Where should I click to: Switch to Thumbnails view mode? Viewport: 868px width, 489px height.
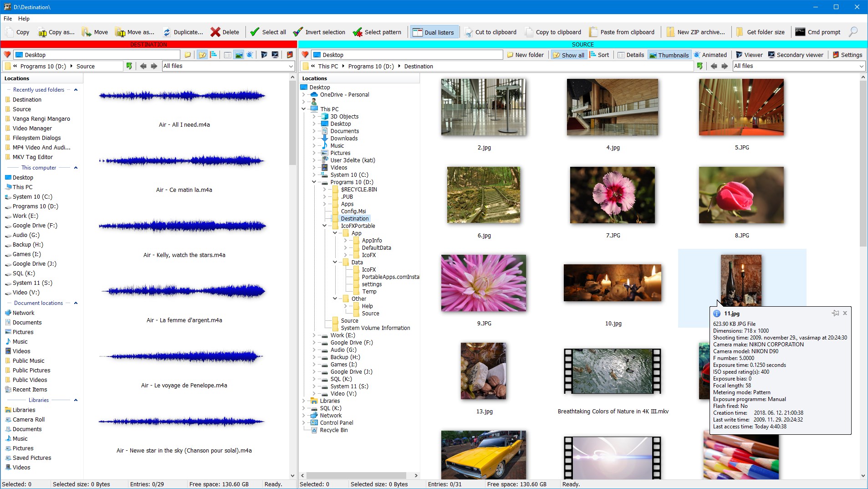coord(669,55)
